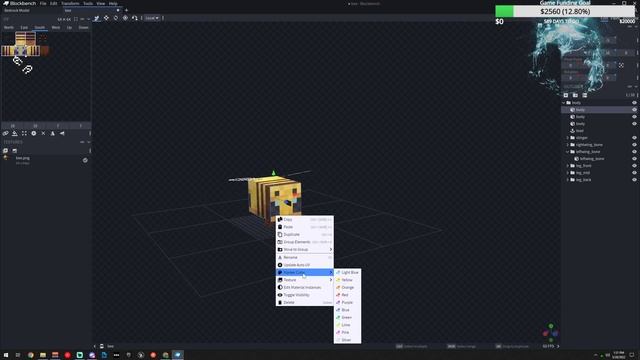The width and height of the screenshot is (640, 360).
Task: Click Edit Material Instances entry
Action: (x=304, y=287)
